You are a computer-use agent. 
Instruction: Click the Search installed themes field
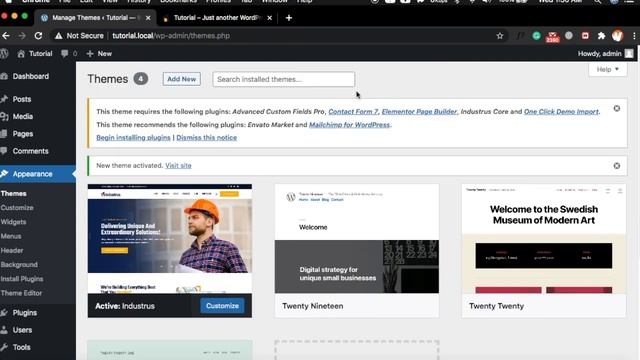coord(284,79)
